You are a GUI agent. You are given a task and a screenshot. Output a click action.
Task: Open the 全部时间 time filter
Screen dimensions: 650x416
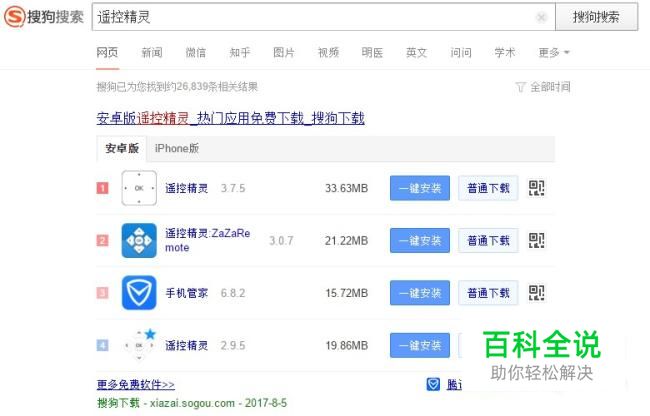[x=550, y=87]
